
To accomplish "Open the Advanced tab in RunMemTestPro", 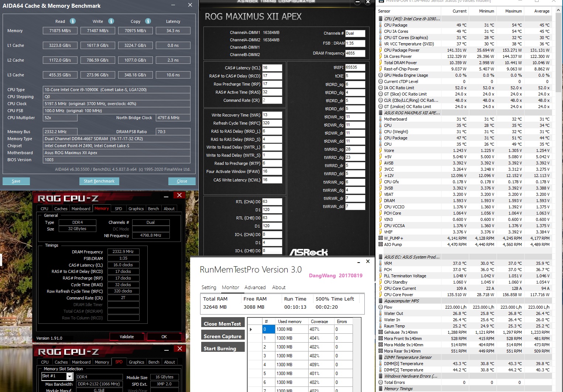I will pyautogui.click(x=255, y=288).
